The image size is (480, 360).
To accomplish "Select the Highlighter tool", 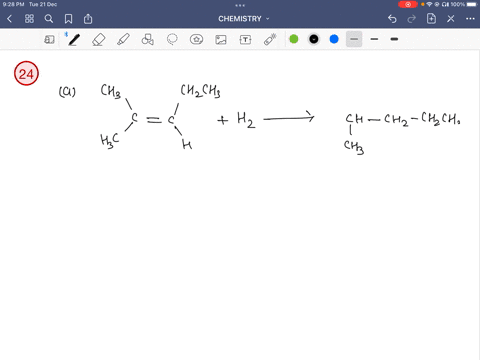I will click(123, 39).
